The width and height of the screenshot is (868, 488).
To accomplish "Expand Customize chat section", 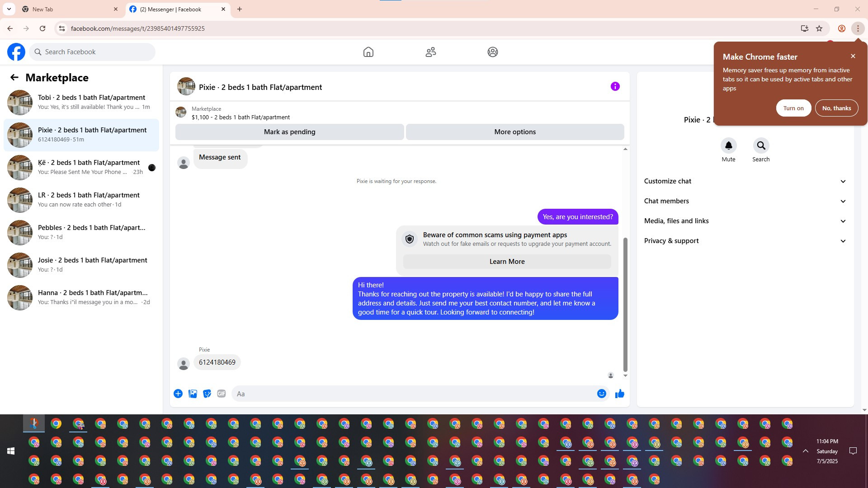I will click(745, 181).
